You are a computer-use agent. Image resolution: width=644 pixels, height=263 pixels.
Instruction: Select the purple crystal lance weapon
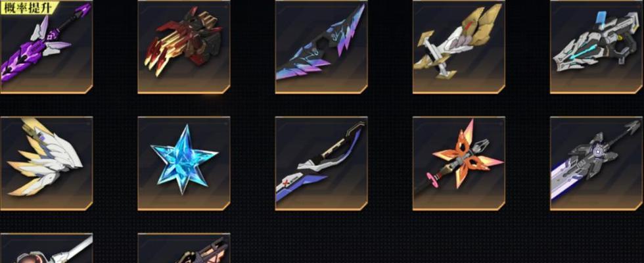tap(46, 47)
